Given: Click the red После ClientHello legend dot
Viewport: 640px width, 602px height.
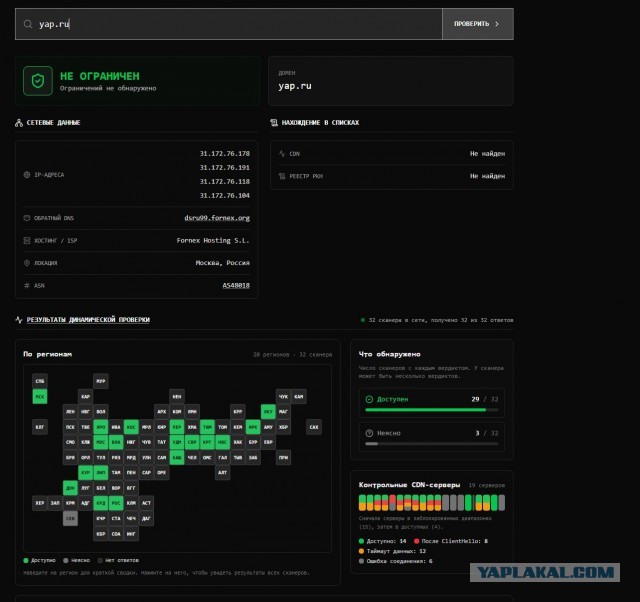Looking at the screenshot, I should 417,541.
